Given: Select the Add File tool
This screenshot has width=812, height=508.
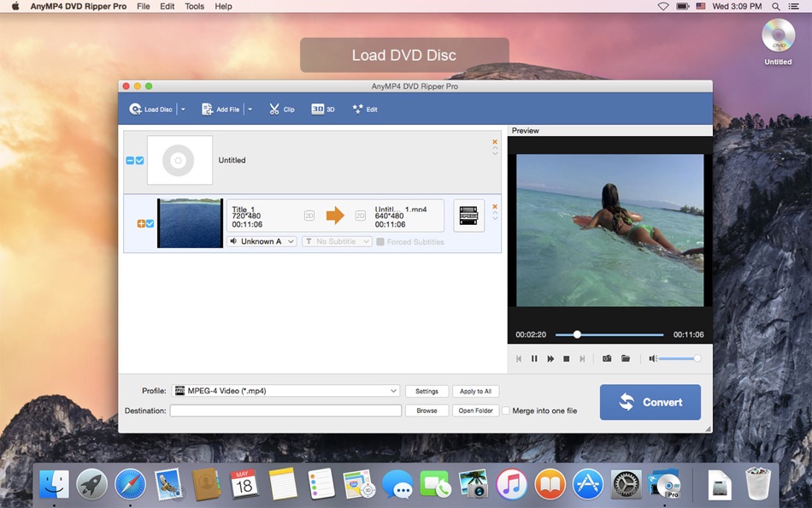Looking at the screenshot, I should 221,109.
